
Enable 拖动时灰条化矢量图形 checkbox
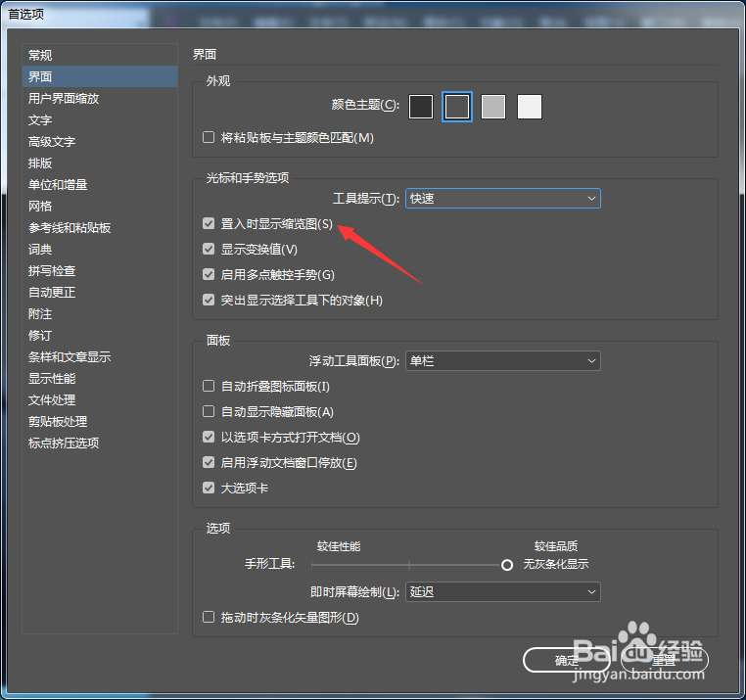tap(209, 618)
